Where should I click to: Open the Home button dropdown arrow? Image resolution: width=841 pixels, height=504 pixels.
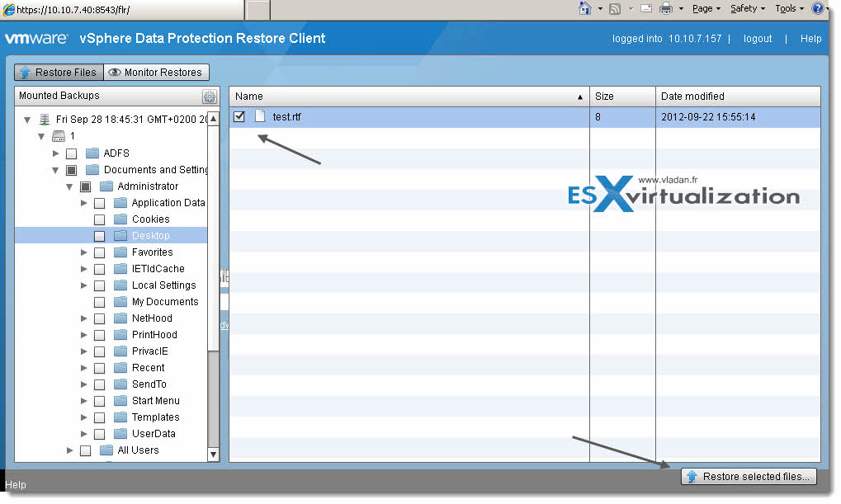pos(600,8)
